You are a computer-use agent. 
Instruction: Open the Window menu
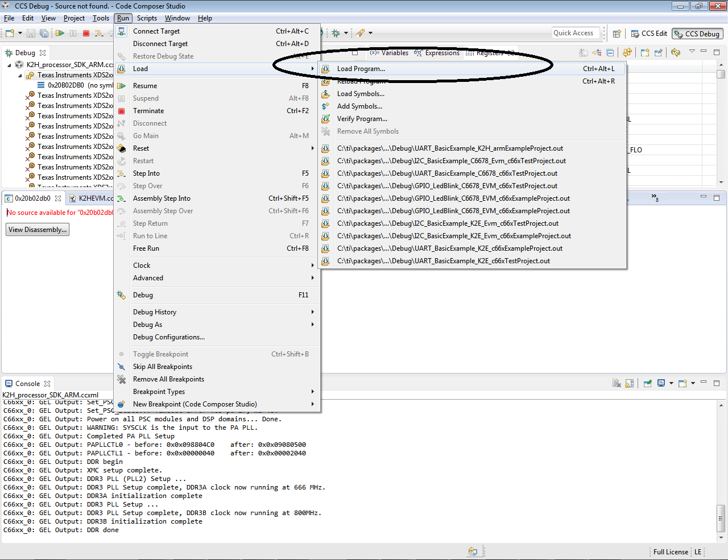[x=177, y=18]
